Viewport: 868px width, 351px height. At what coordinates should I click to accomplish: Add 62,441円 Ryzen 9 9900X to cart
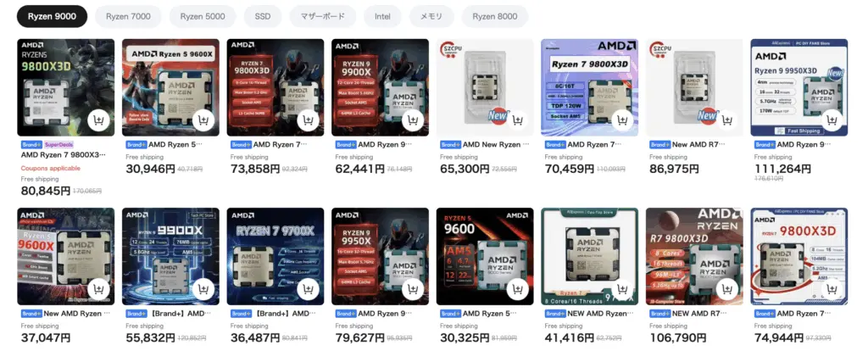pos(413,120)
